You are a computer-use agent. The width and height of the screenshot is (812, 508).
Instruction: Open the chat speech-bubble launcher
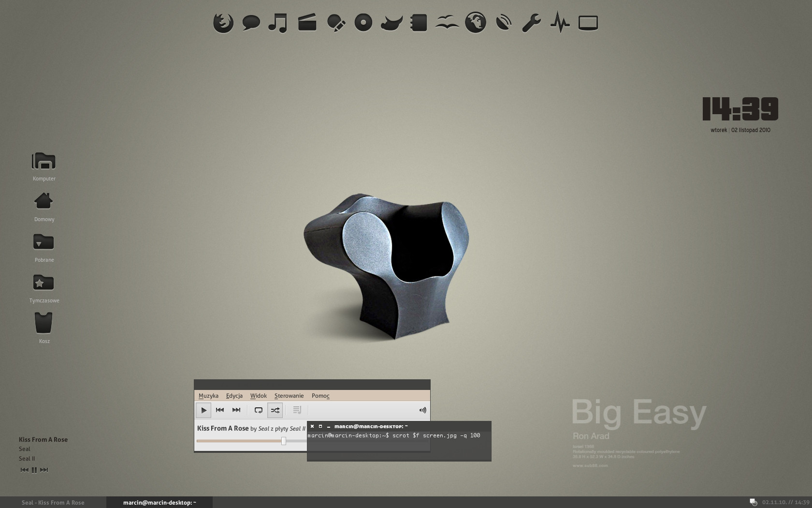[251, 23]
